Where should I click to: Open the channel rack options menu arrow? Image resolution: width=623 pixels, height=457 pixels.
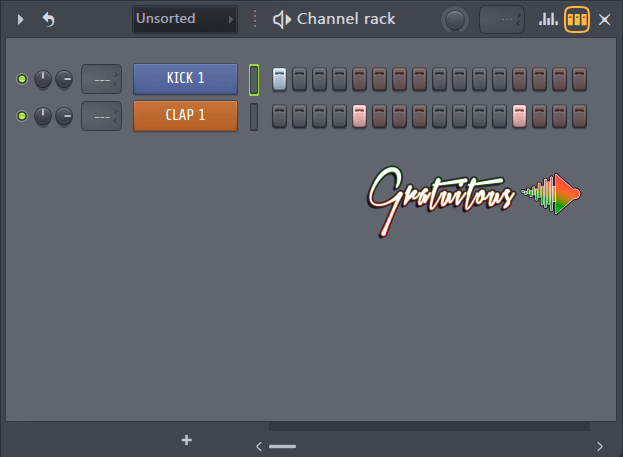pos(21,19)
